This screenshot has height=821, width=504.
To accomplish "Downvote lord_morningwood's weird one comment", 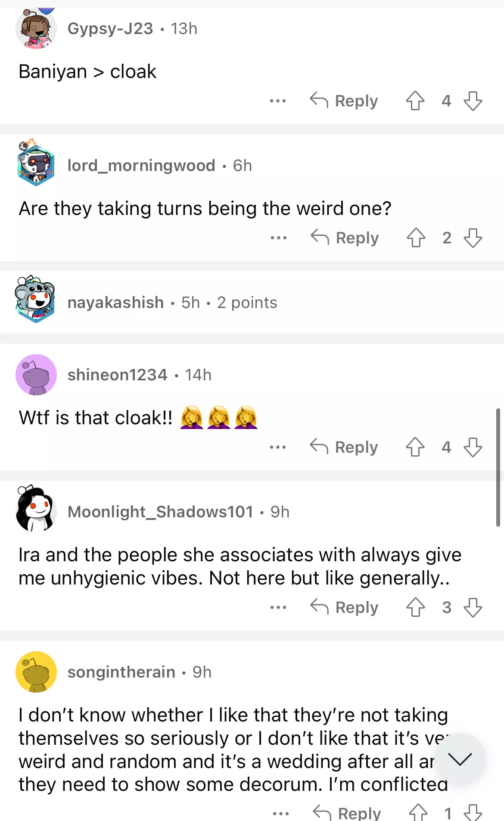I will [473, 238].
